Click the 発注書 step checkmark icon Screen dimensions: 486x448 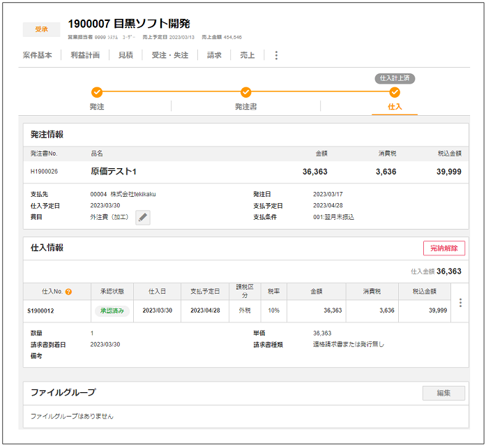[x=246, y=92]
